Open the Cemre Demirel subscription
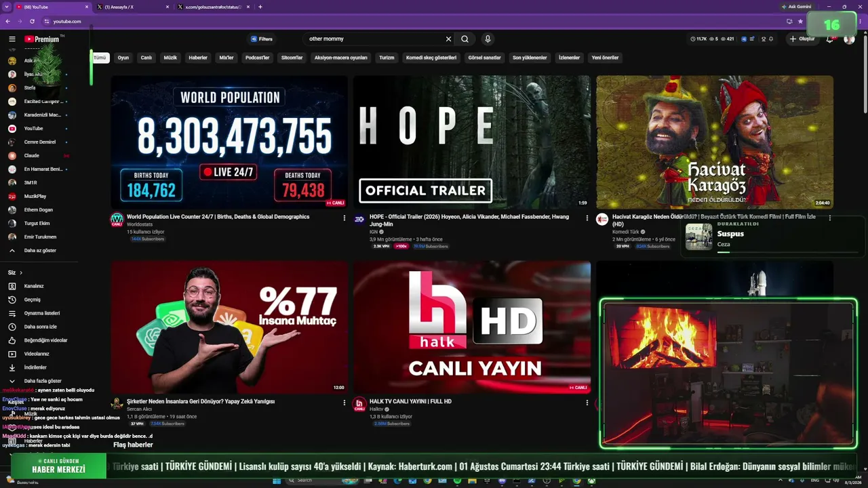The width and height of the screenshot is (868, 488). point(39,142)
